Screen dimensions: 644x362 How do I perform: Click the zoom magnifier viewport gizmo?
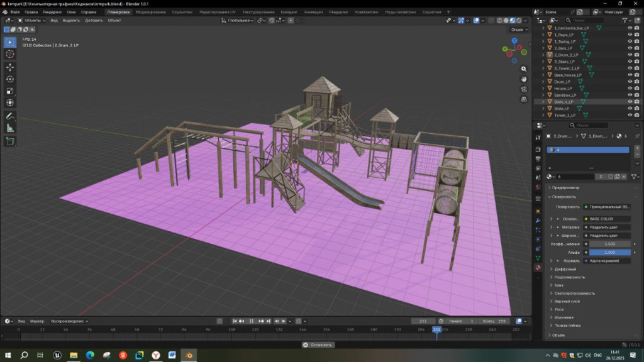(525, 69)
